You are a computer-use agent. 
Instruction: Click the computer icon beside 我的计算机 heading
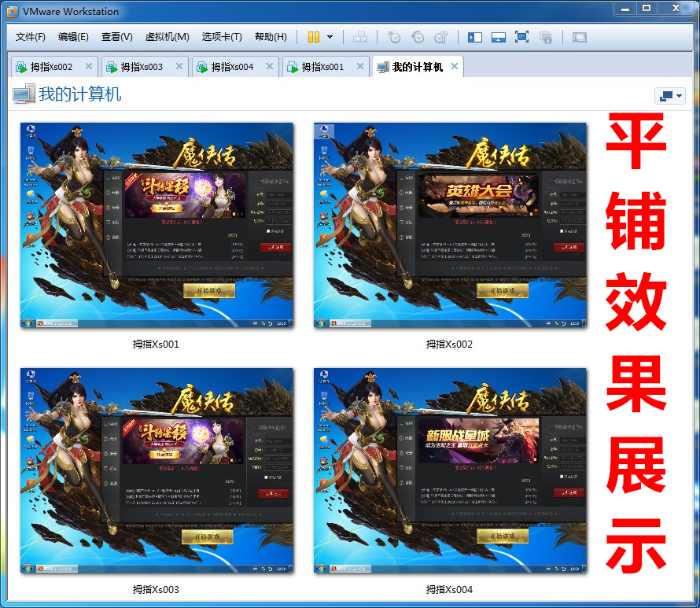pos(24,94)
